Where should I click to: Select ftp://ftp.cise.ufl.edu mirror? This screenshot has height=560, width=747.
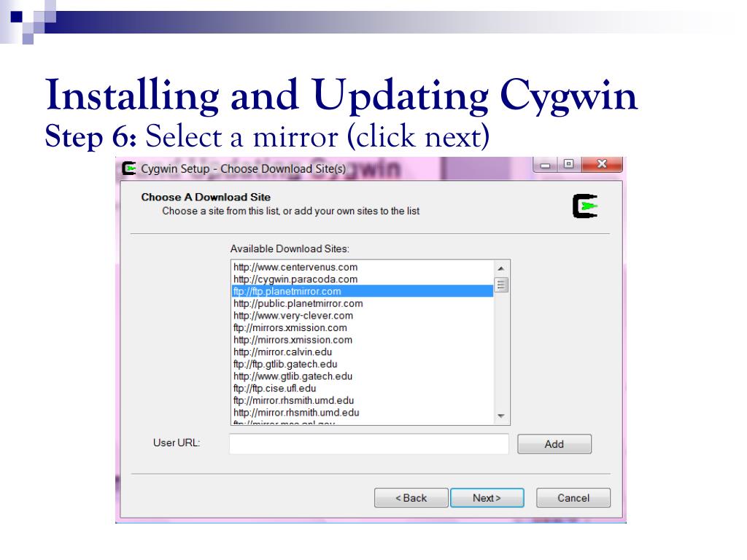(x=362, y=388)
